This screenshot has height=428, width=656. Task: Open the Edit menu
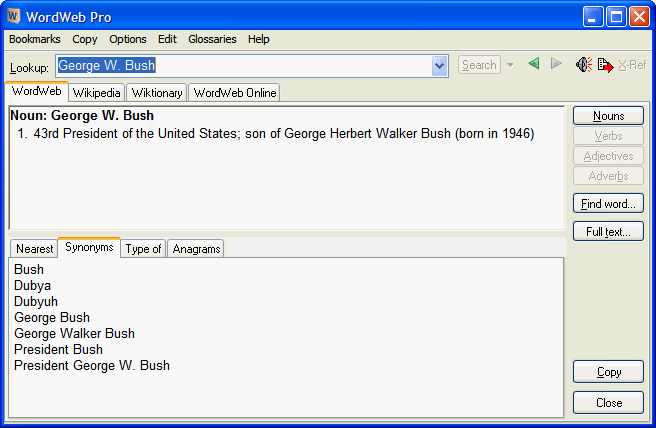pos(167,39)
